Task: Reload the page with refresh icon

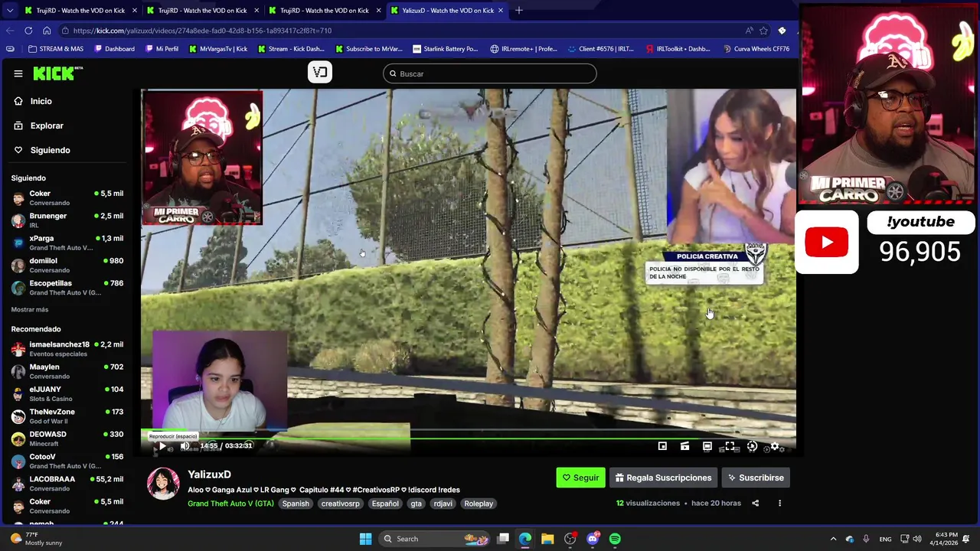Action: pyautogui.click(x=28, y=31)
